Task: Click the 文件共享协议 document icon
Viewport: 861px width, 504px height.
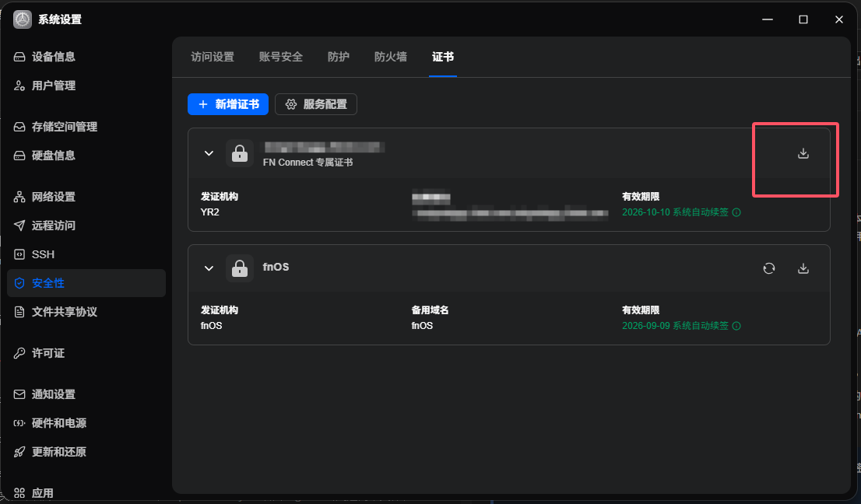Action: click(19, 312)
